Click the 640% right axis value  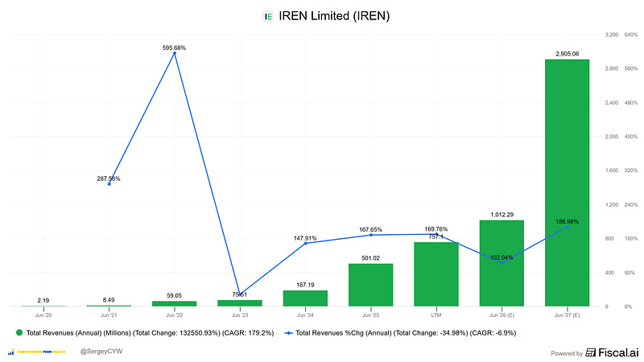coord(631,35)
